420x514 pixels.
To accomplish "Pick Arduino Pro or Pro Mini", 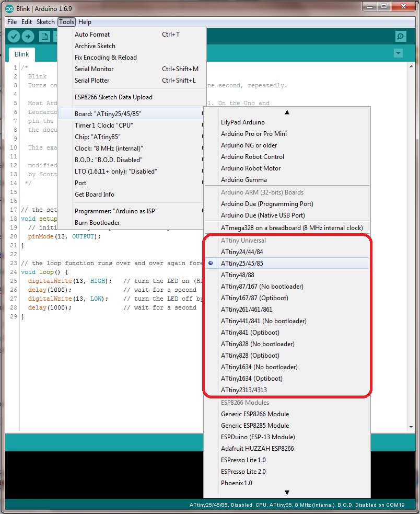I will click(x=287, y=134).
